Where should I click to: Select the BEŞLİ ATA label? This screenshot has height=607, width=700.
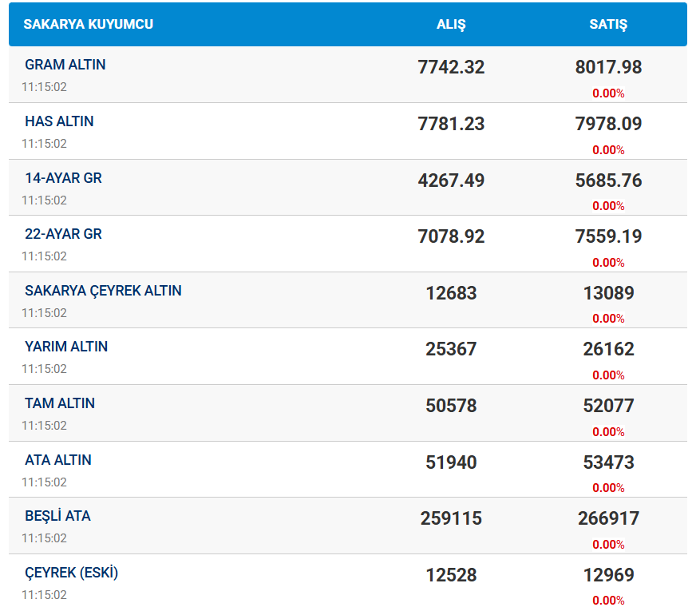[57, 516]
